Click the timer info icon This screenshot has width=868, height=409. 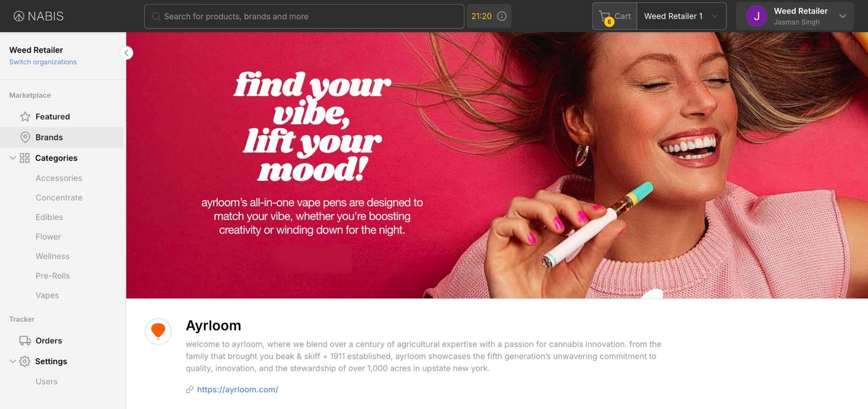click(502, 16)
